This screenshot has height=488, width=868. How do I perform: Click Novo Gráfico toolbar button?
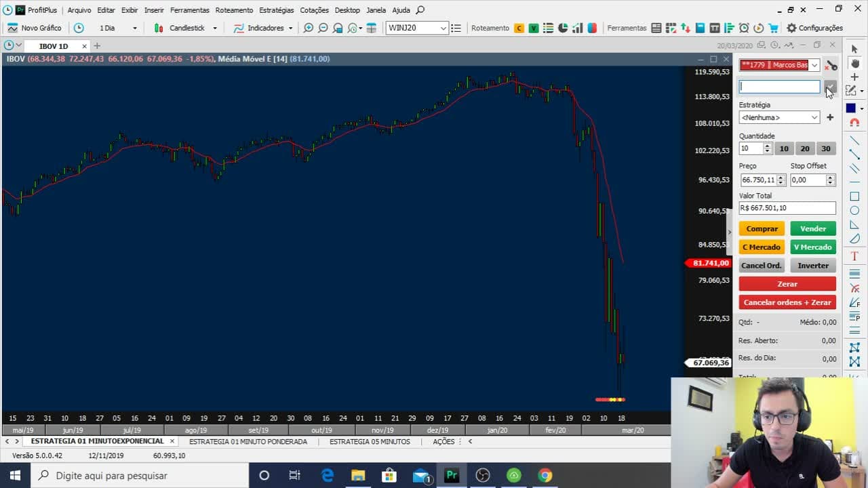click(x=34, y=28)
